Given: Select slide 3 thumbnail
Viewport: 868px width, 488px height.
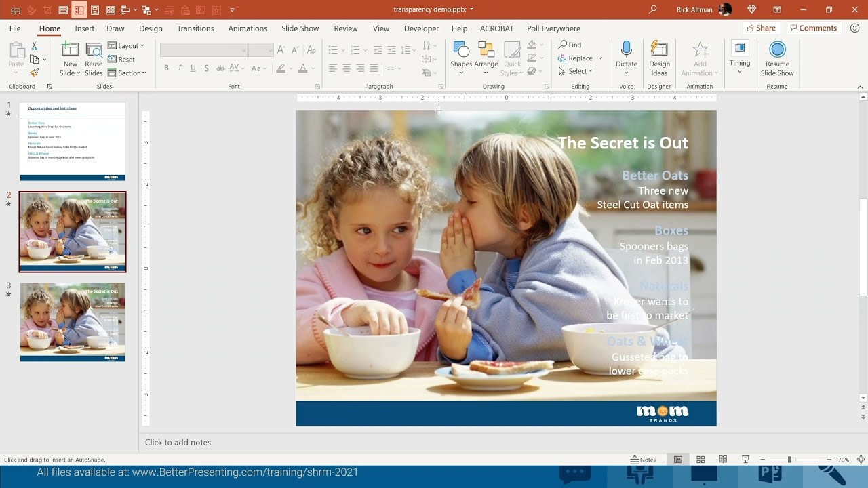Looking at the screenshot, I should coord(73,322).
